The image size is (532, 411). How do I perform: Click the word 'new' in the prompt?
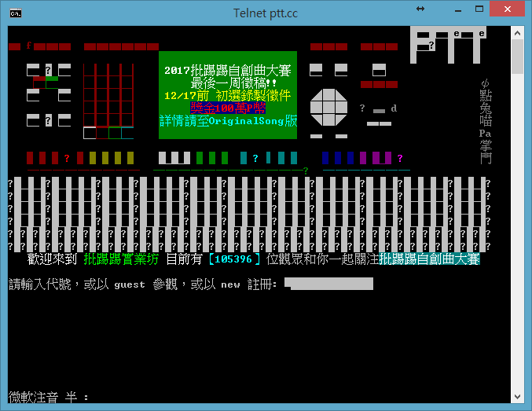tap(230, 284)
